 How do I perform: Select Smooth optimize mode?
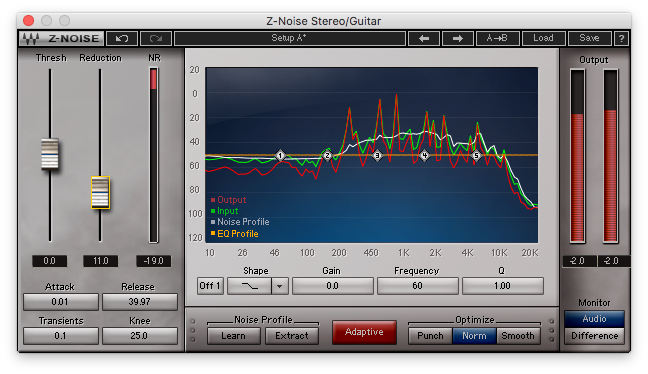coord(518,336)
